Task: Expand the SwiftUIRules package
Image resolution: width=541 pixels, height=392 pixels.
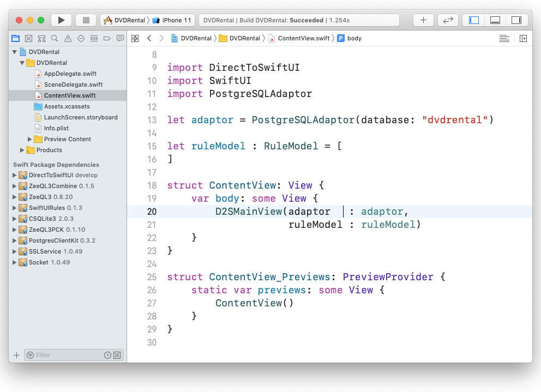Action: [x=15, y=208]
